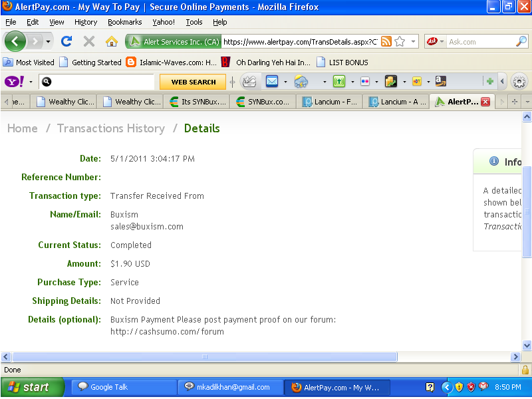Go to the home page icon

click(112, 42)
